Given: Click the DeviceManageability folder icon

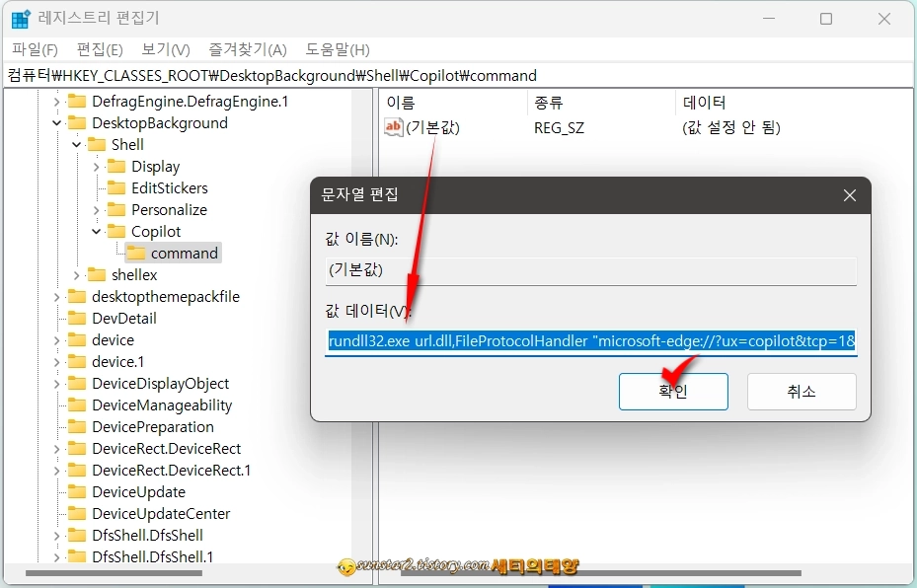Looking at the screenshot, I should click(x=77, y=405).
